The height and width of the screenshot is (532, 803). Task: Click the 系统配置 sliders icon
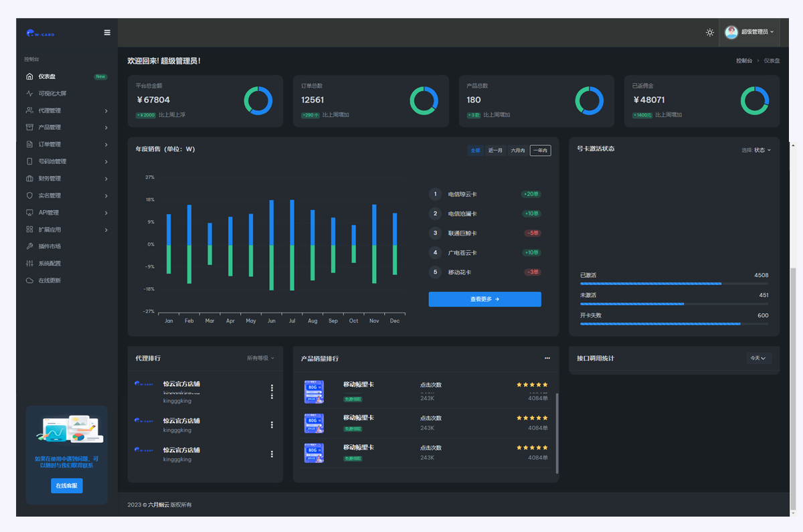click(x=29, y=264)
